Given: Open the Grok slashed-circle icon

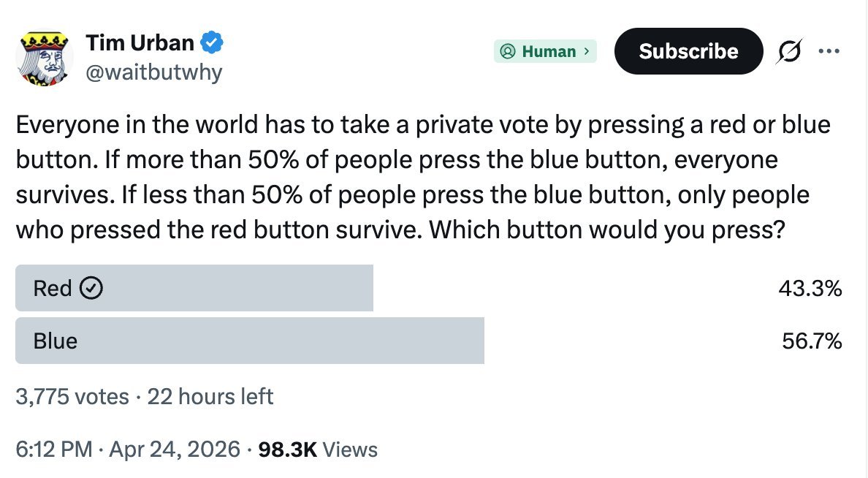Looking at the screenshot, I should pos(789,51).
